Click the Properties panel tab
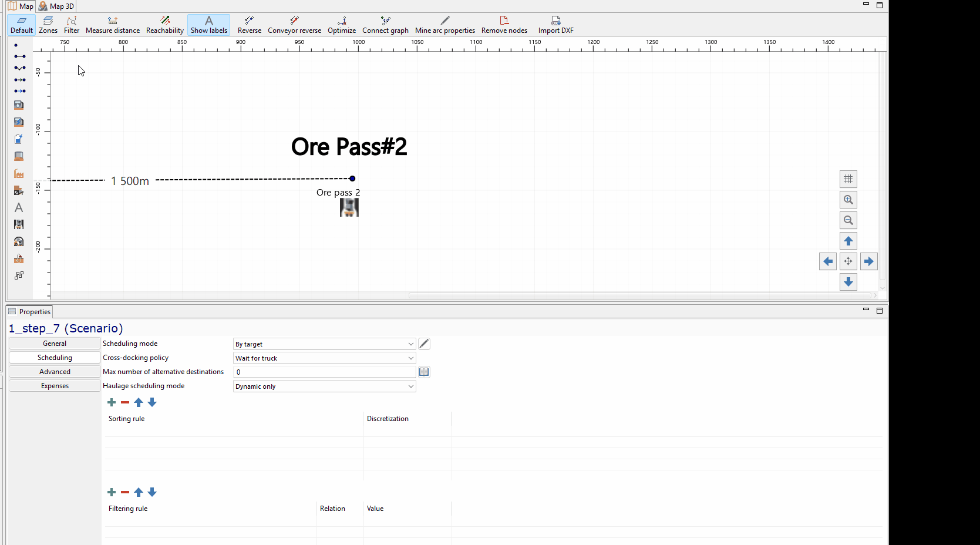The height and width of the screenshot is (545, 980). pos(29,312)
